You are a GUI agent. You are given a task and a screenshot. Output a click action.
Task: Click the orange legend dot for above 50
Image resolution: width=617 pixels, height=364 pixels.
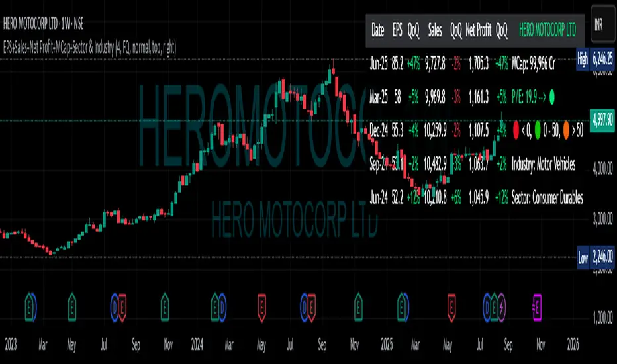[566, 130]
